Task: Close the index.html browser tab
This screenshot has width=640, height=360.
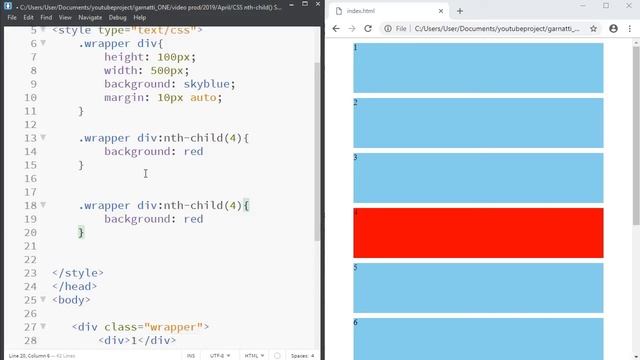Action: [x=441, y=11]
